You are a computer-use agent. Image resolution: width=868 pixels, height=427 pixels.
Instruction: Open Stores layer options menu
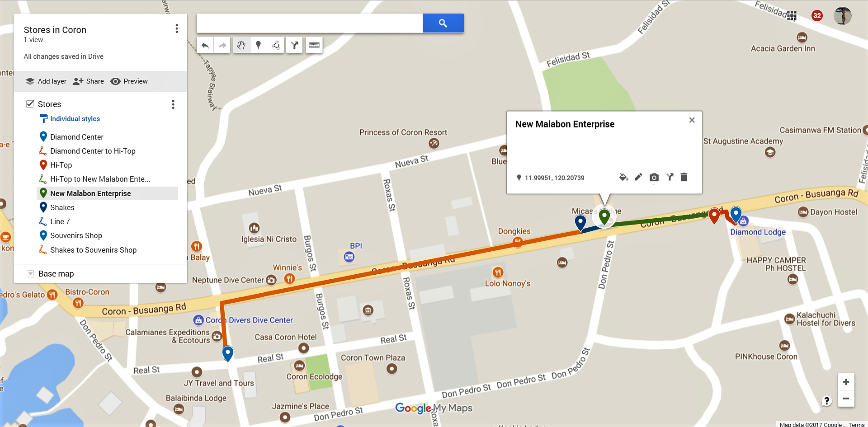click(x=173, y=104)
